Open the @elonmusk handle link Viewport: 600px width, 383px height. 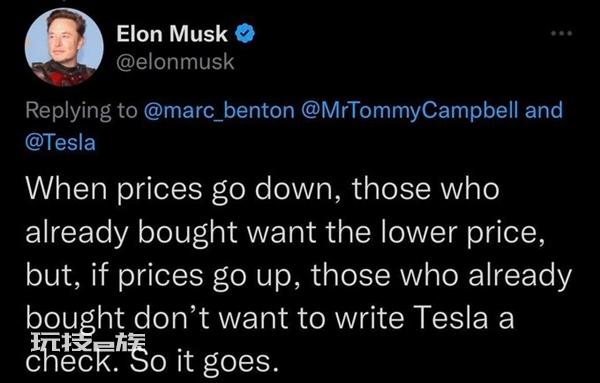pos(175,62)
